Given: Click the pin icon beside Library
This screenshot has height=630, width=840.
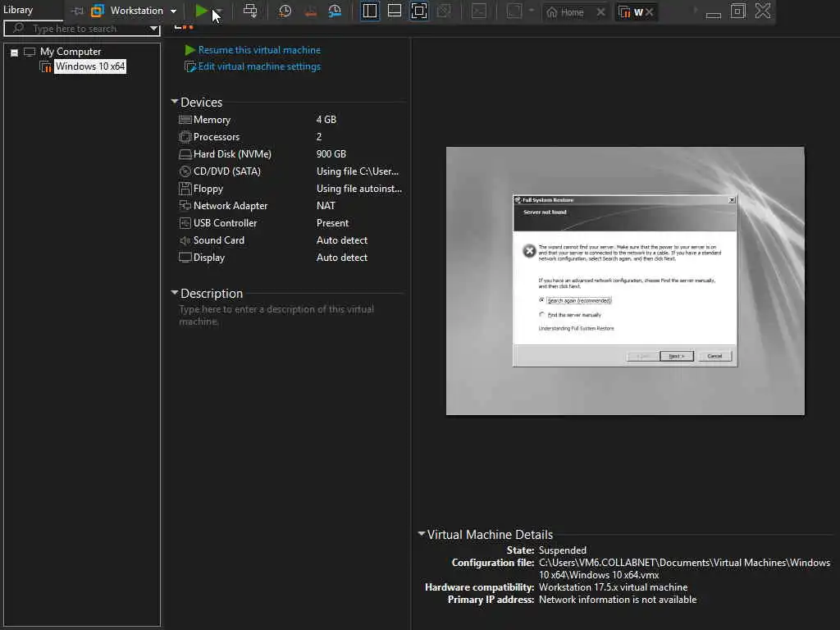Looking at the screenshot, I should click(x=78, y=11).
